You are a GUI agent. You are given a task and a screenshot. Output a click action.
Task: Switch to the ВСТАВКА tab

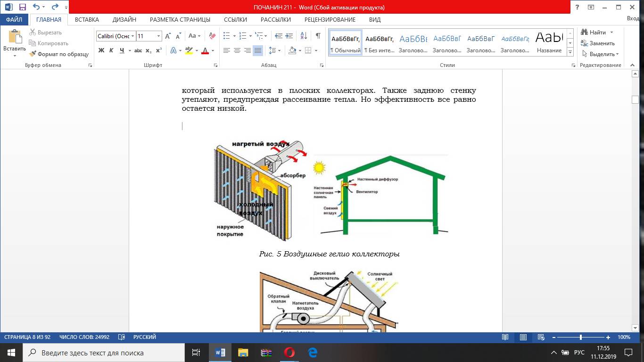(87, 20)
